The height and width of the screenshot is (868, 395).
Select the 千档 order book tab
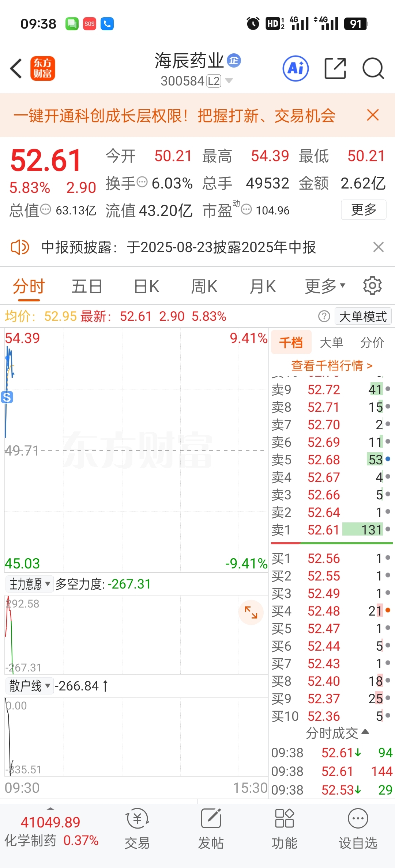291,342
